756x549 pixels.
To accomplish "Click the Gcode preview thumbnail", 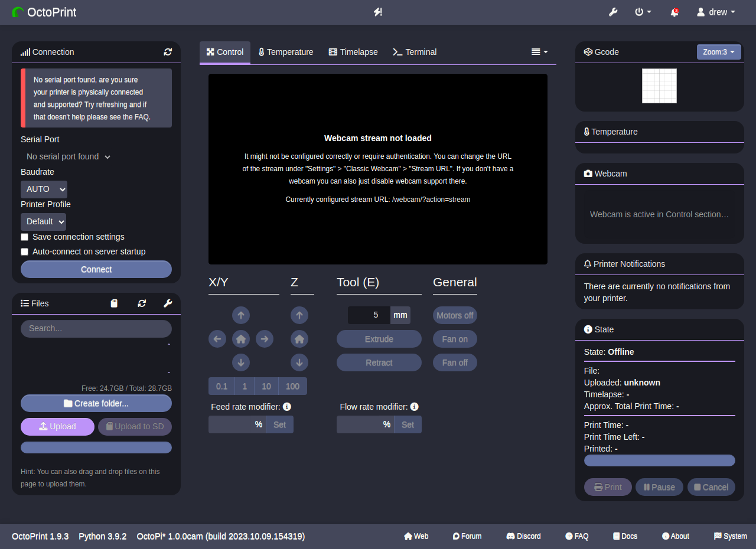I will coord(659,86).
